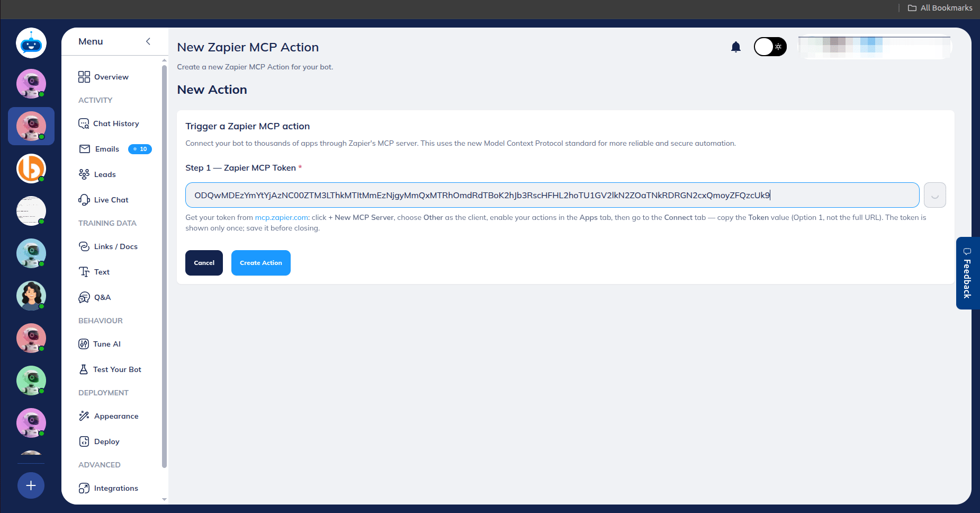Click into the Zapier MCP Token field
980x513 pixels.
(x=552, y=195)
